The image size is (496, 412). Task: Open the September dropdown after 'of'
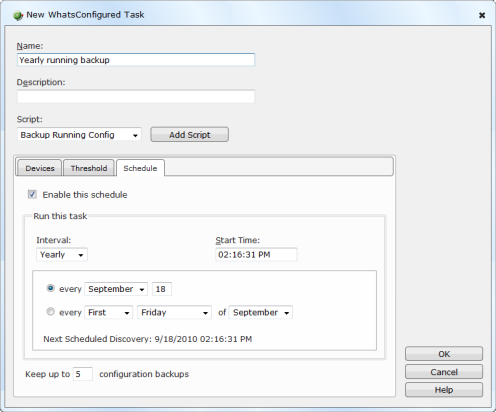(x=261, y=313)
